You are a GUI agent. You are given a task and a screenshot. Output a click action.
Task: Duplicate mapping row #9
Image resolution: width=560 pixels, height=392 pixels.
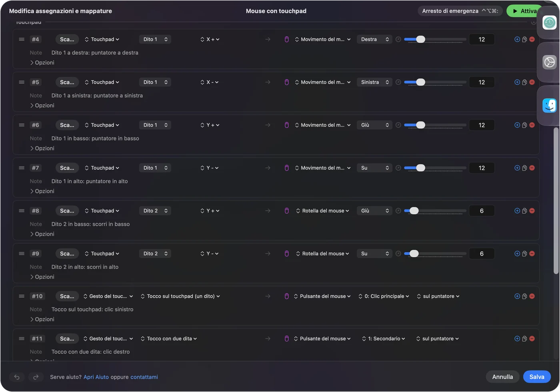tap(524, 254)
